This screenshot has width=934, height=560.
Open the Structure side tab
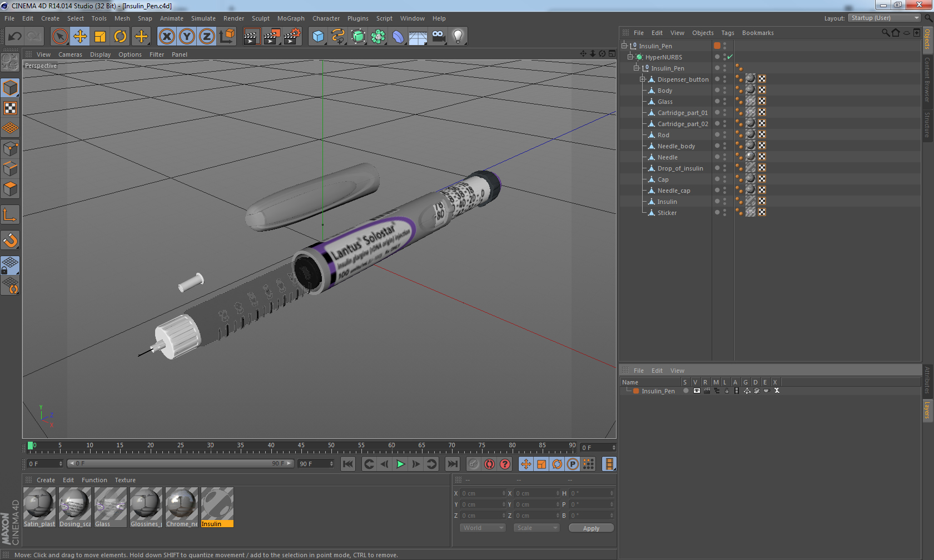[927, 124]
